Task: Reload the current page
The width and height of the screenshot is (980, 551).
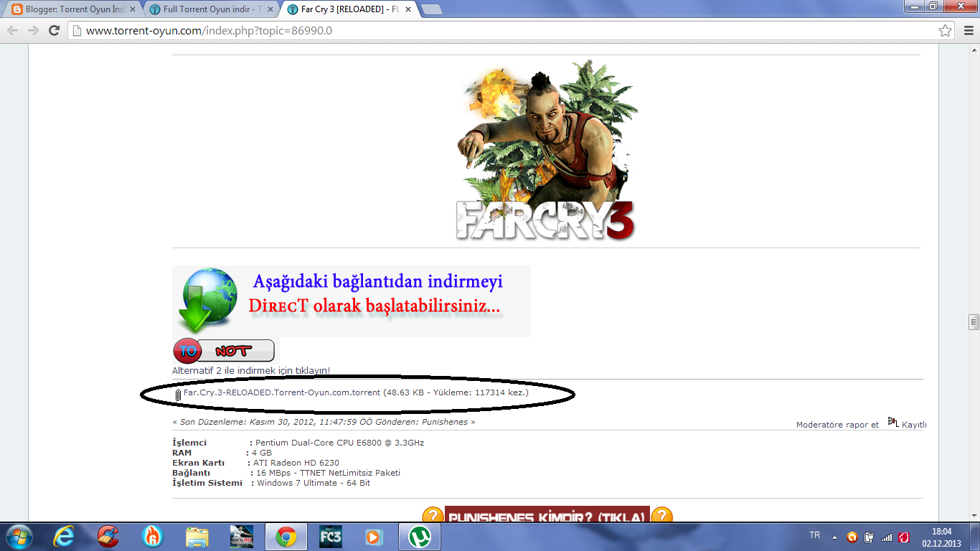Action: pos(54,31)
